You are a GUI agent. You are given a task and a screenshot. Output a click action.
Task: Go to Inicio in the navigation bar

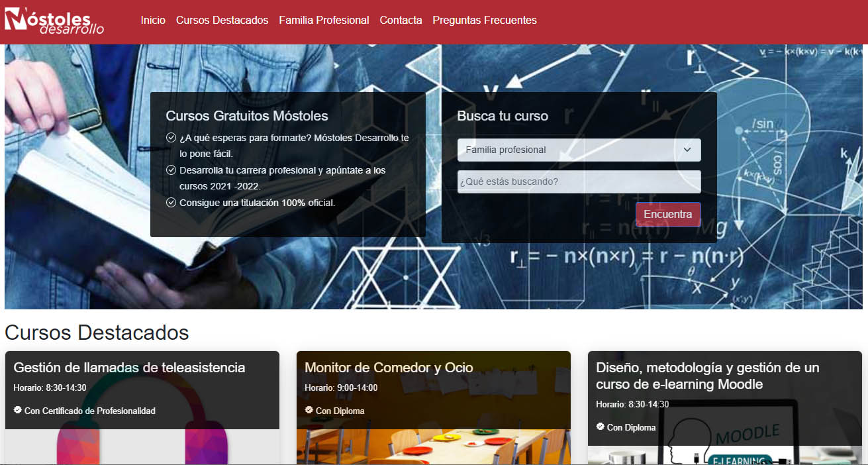click(153, 21)
